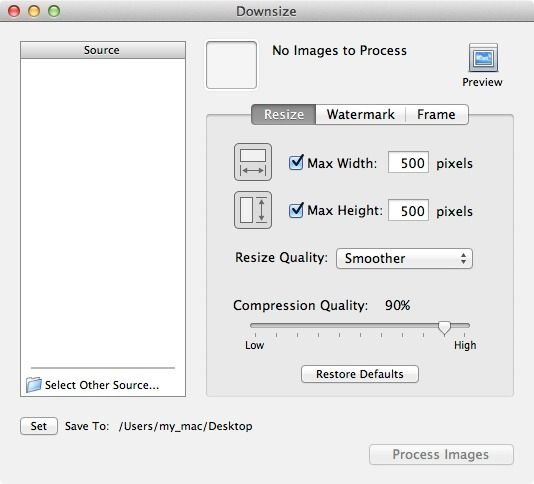The height and width of the screenshot is (484, 534).
Task: Open the Resize Quality dropdown
Action: pyautogui.click(x=404, y=259)
